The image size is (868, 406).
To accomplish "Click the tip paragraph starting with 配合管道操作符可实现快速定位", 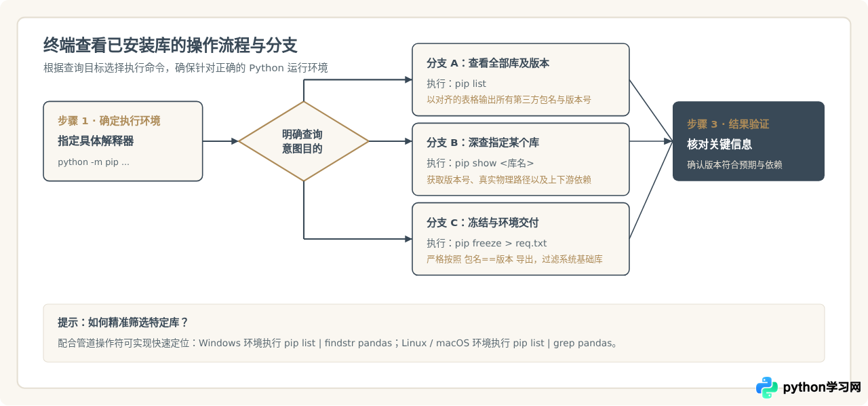I will (x=338, y=343).
